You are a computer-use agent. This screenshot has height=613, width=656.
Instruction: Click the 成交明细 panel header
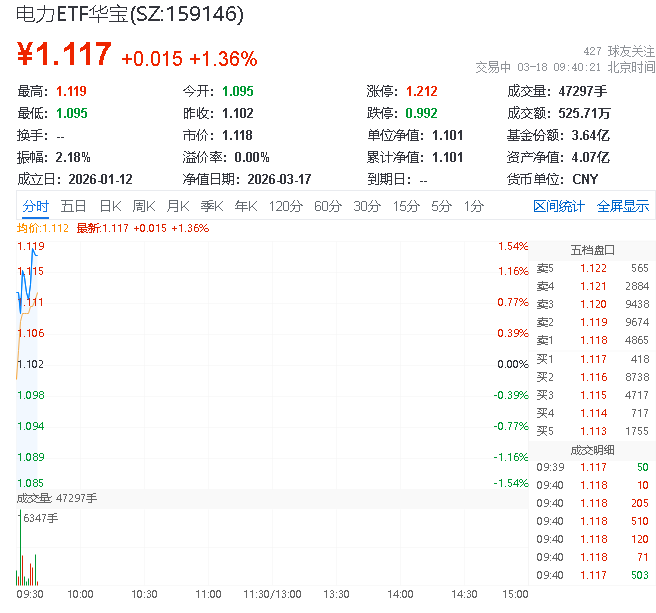[x=592, y=450]
